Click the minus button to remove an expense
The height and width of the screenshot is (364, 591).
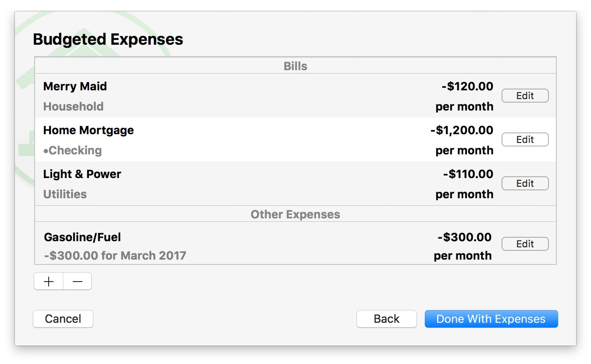78,282
